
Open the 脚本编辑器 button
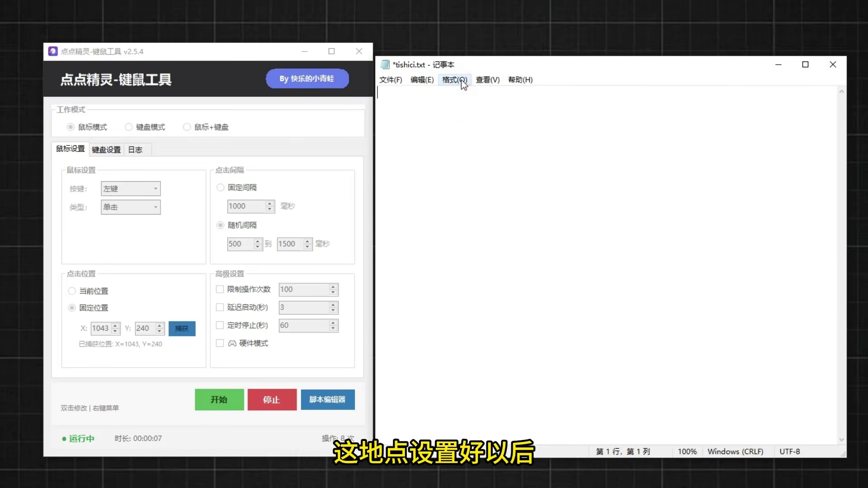pyautogui.click(x=328, y=400)
